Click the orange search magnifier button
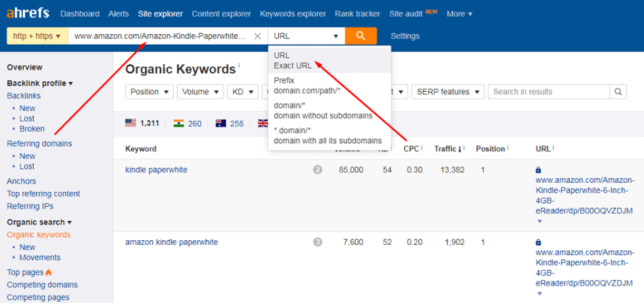 pos(360,36)
